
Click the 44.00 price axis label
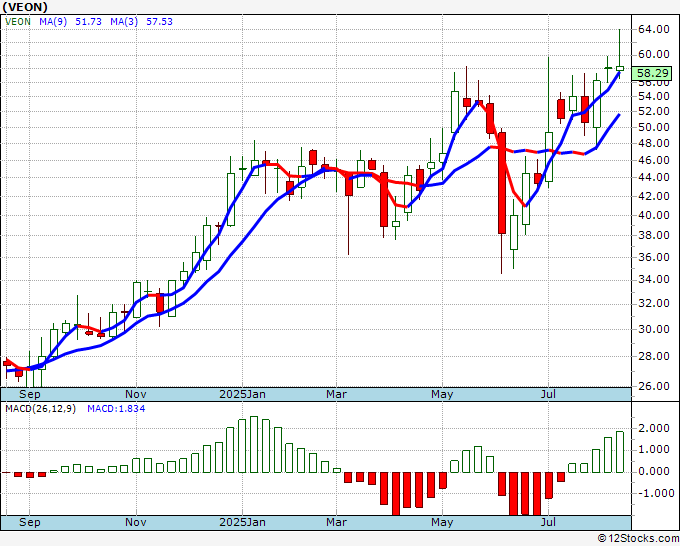click(654, 177)
